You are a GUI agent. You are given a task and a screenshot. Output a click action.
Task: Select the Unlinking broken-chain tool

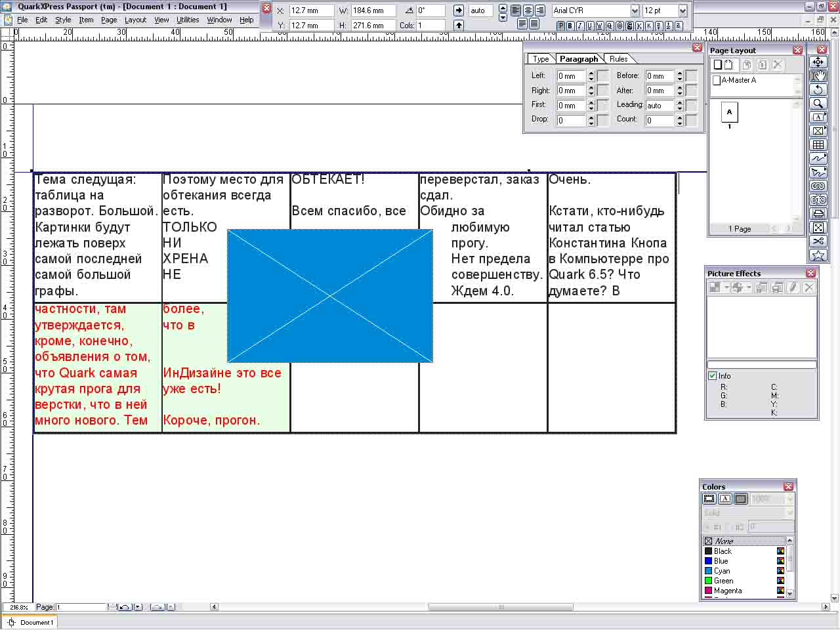coord(818,200)
